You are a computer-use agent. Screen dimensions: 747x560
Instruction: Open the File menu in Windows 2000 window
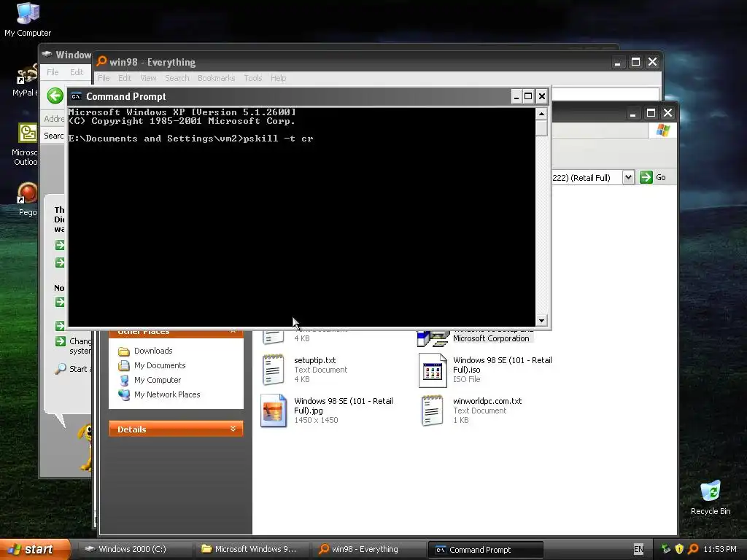pyautogui.click(x=53, y=72)
